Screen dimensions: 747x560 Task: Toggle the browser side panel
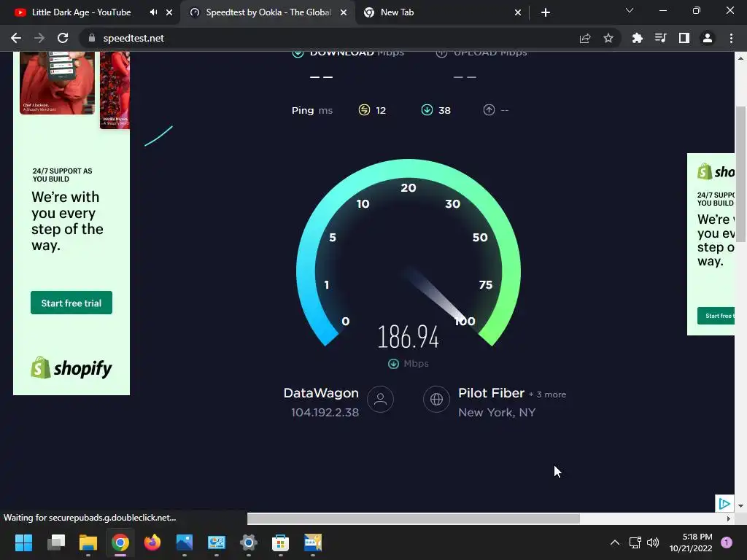point(684,38)
